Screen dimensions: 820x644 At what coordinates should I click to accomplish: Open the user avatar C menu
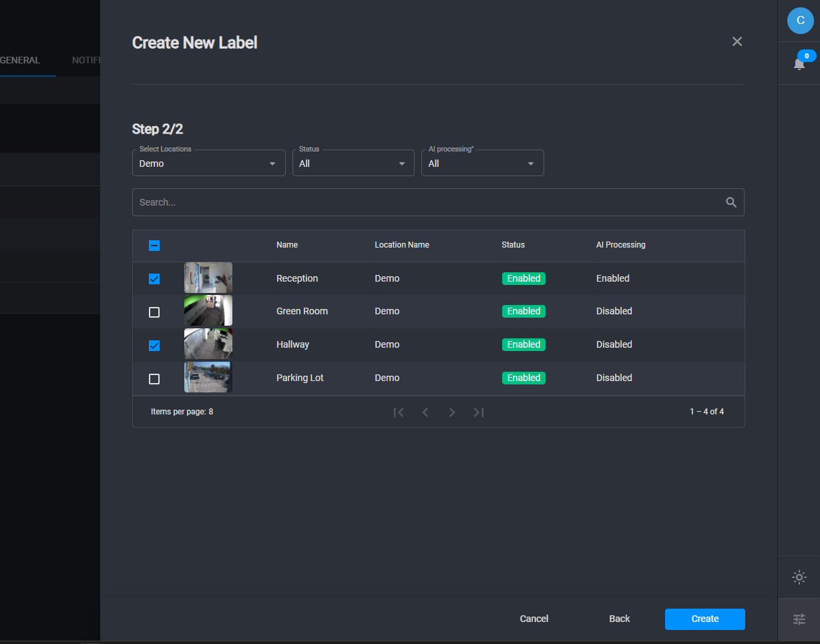pyautogui.click(x=801, y=21)
